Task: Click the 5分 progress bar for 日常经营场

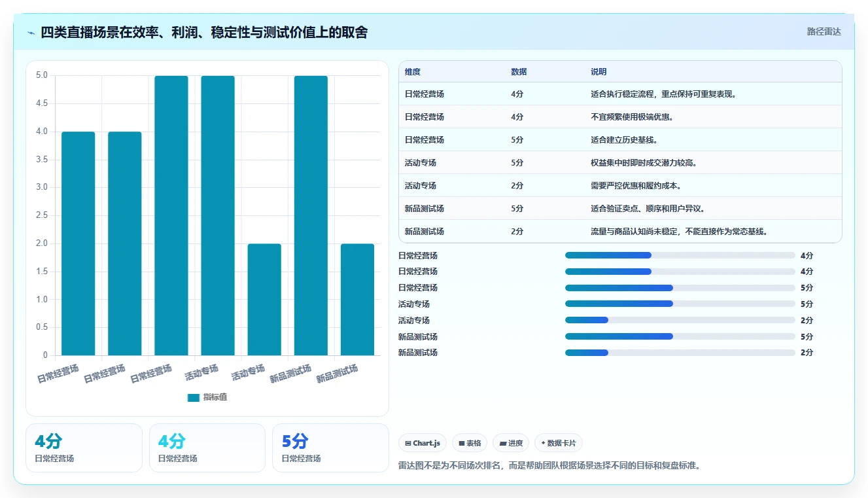Action: (x=680, y=288)
